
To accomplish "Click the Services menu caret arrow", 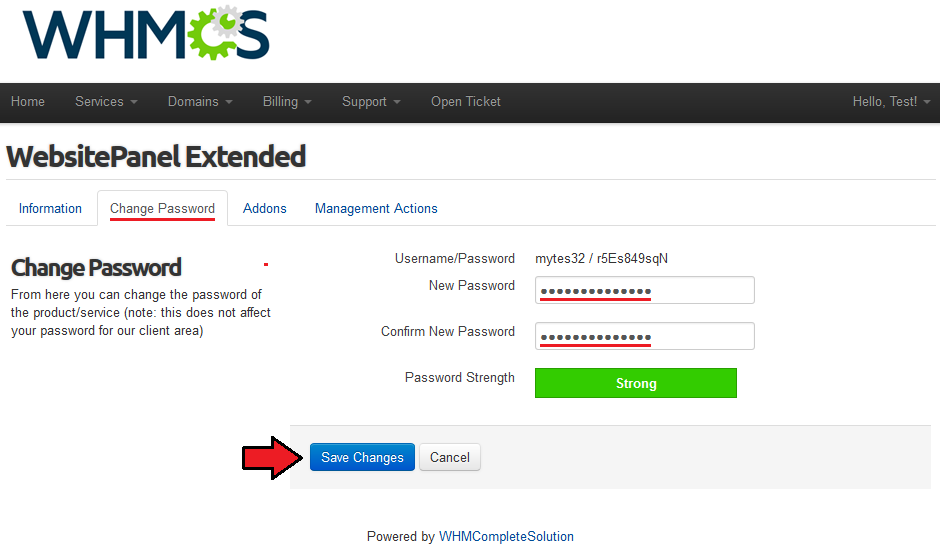I will (x=134, y=103).
